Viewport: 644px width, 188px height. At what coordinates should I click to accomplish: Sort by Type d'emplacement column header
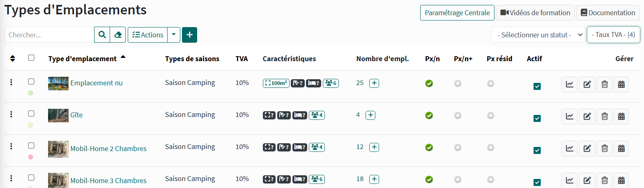pyautogui.click(x=82, y=59)
